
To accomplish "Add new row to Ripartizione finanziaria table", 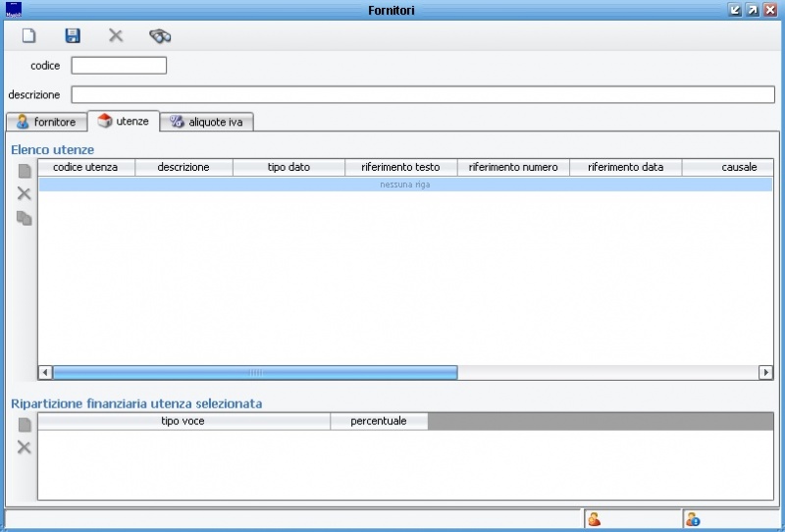I will pos(25,425).
